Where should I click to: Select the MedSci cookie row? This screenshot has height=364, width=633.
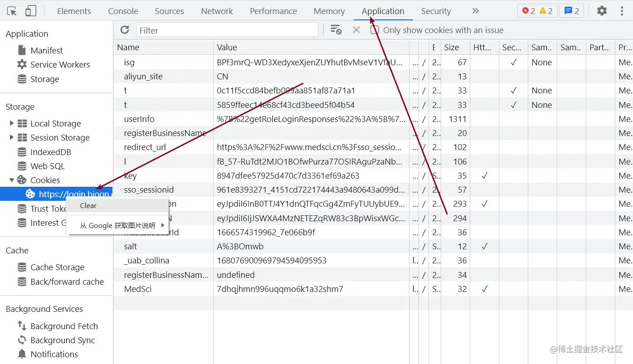[x=373, y=289]
